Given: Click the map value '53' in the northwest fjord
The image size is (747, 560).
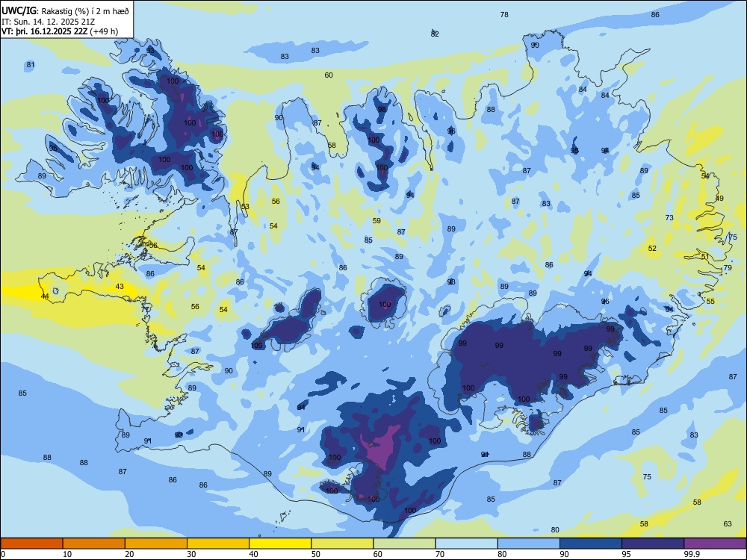Looking at the screenshot, I should pyautogui.click(x=245, y=207).
